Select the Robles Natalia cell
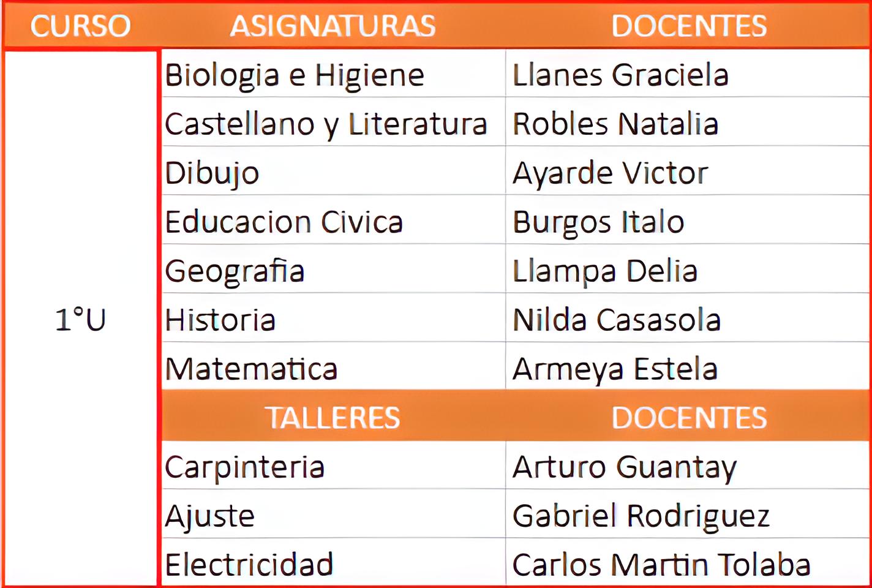Viewport: 872px width, 588px height. coord(615,124)
